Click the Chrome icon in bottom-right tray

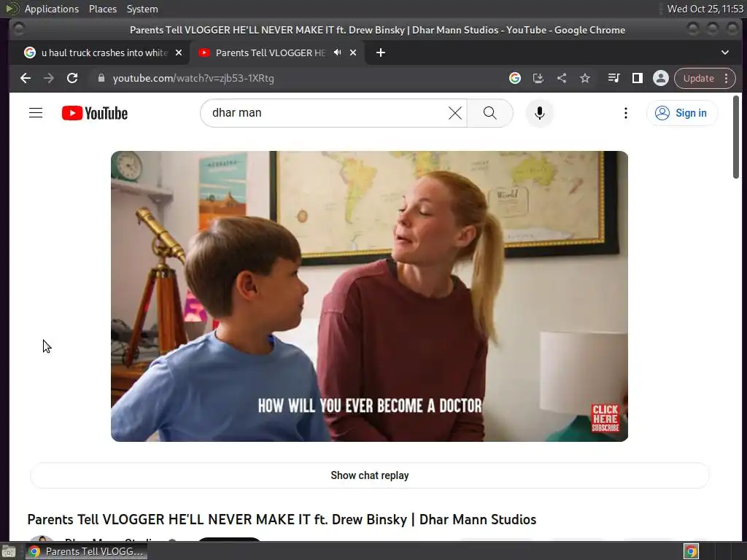pyautogui.click(x=691, y=551)
